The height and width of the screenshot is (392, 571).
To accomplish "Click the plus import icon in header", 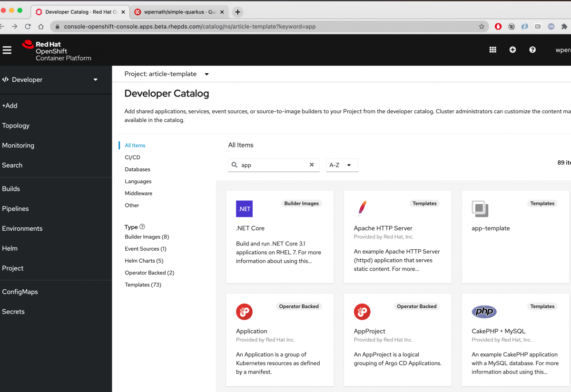I will [512, 49].
